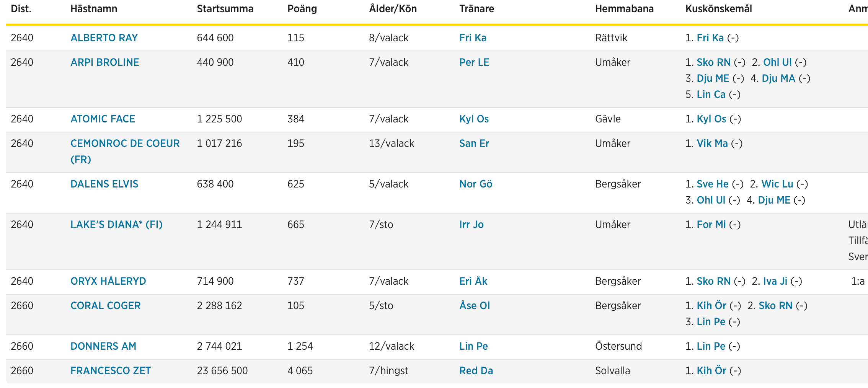868x388 pixels.
Task: Open trainer San Er link
Action: coord(474,143)
